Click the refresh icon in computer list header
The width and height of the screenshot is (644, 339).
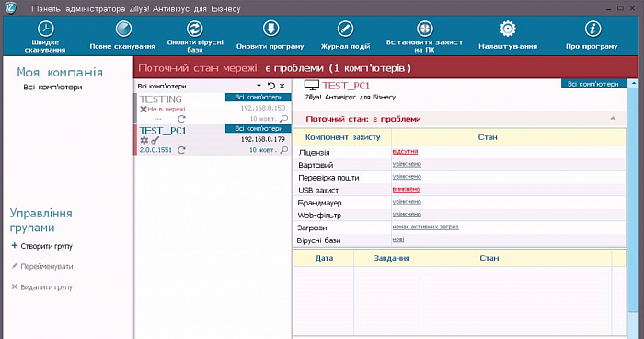click(271, 86)
